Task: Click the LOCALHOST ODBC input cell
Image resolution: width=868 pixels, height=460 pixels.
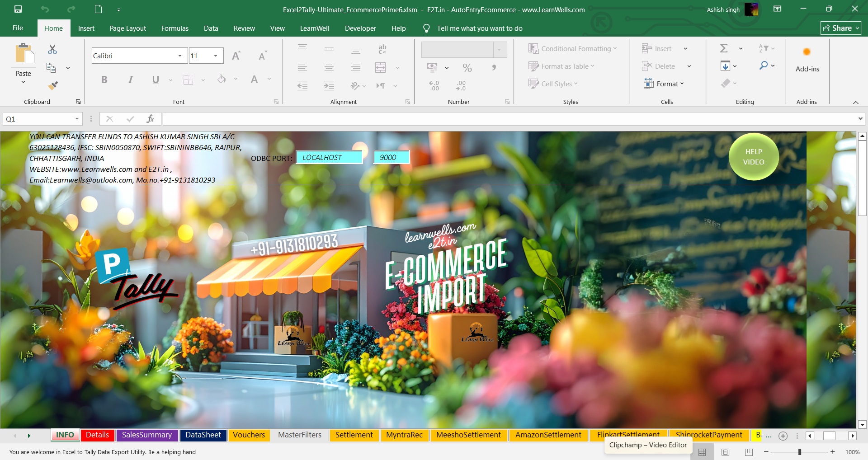Action: 329,157
